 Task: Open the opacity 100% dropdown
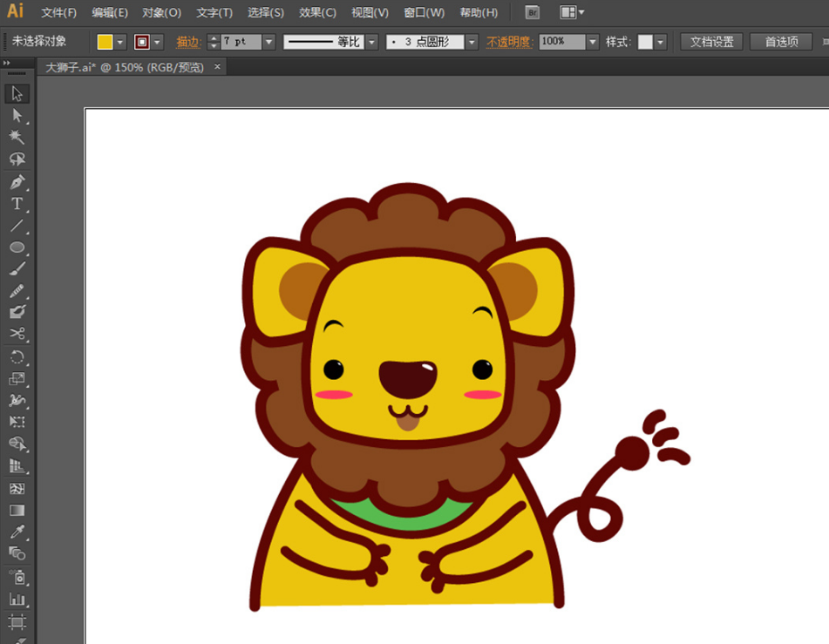593,42
